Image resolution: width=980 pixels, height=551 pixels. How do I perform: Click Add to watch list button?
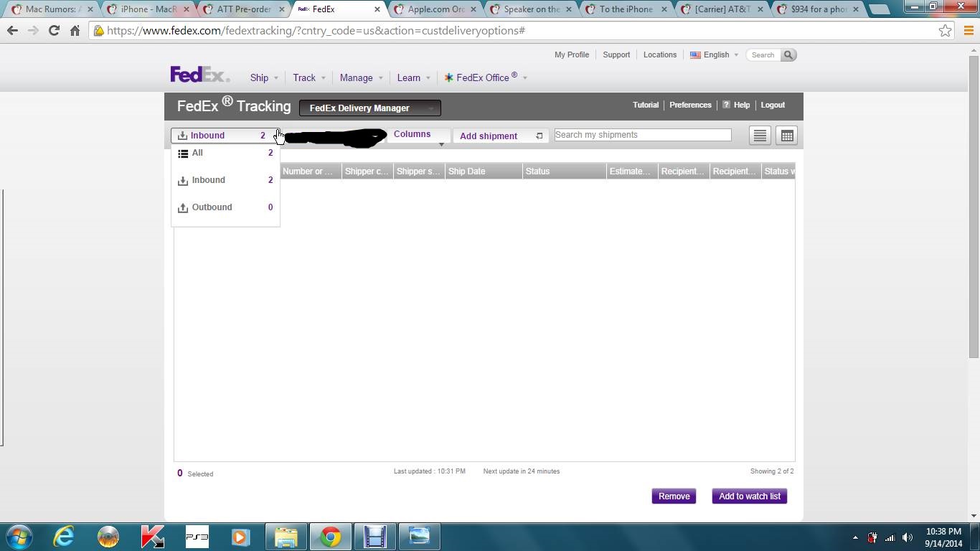[749, 496]
